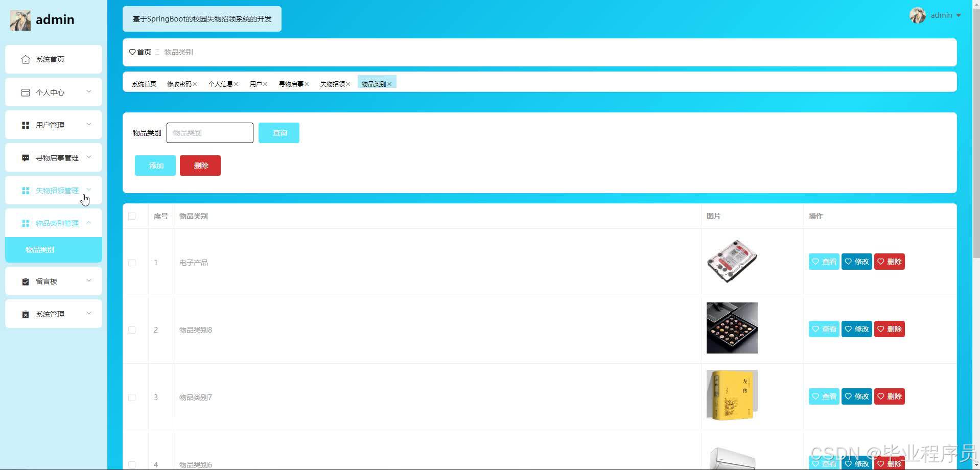This screenshot has height=470, width=980.
Task: Click the home icon beside 系统首页
Action: 26,60
